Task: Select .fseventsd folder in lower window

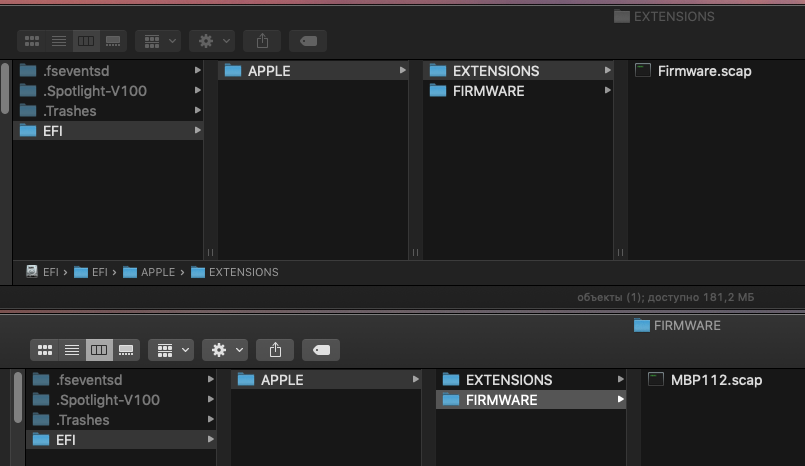Action: [x=121, y=379]
